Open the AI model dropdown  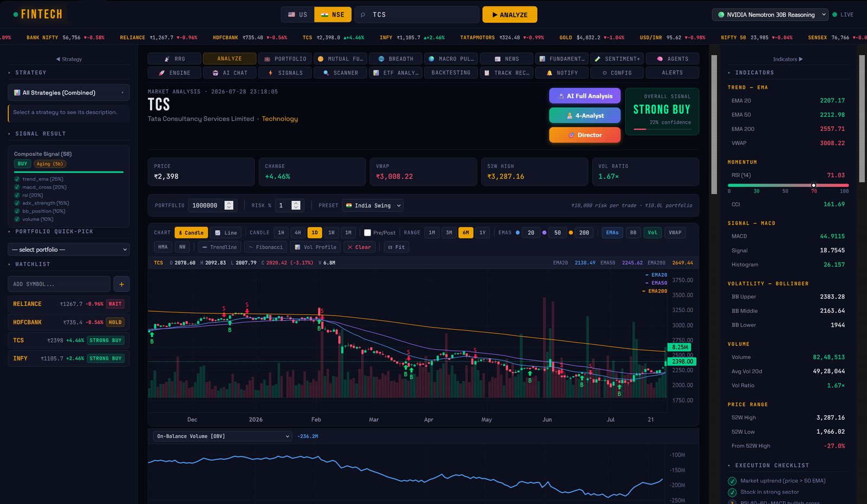point(770,15)
